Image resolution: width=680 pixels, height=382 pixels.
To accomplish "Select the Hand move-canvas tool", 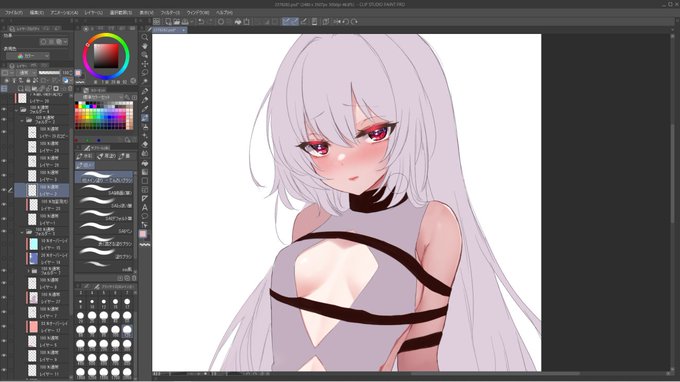I will coord(145,46).
